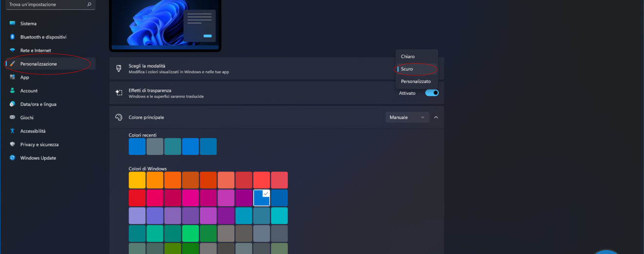This screenshot has width=644, height=254.
Task: Pick the yellow-gold Windows color swatch
Action: 137,180
